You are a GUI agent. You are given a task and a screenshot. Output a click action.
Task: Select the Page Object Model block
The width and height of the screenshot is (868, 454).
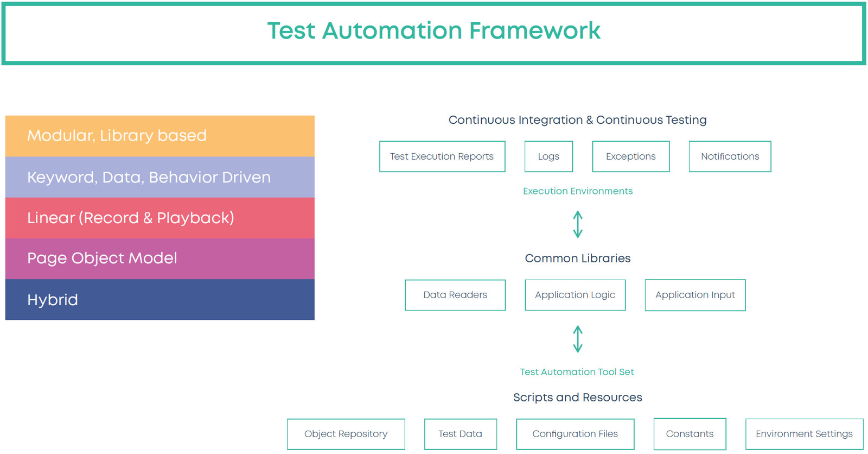(160, 258)
